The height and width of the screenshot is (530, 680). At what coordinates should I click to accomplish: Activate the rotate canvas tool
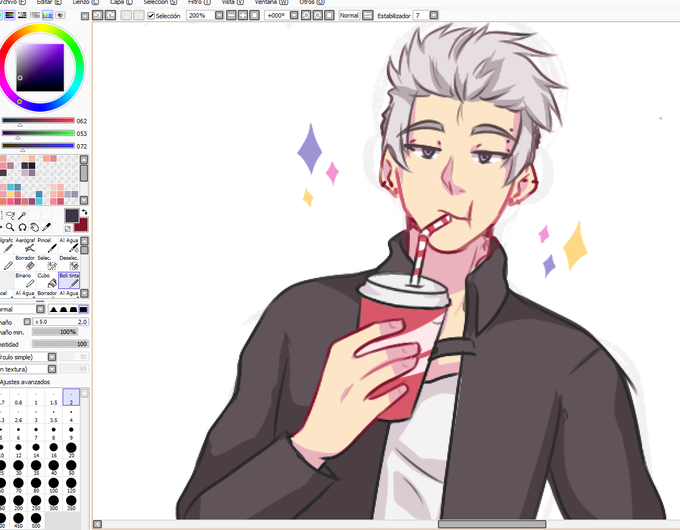pos(22,227)
